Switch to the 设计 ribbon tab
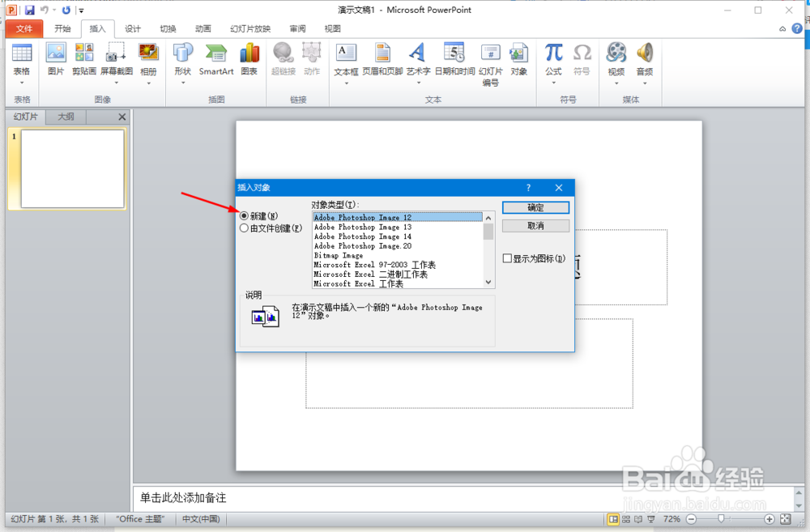The width and height of the screenshot is (810, 532). coord(133,28)
